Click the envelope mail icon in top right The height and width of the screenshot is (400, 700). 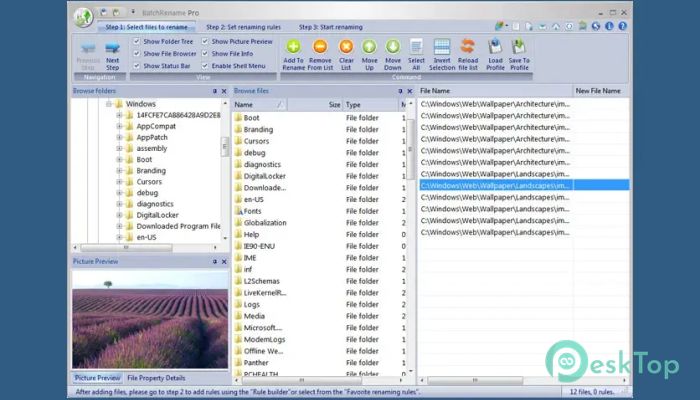tap(542, 27)
